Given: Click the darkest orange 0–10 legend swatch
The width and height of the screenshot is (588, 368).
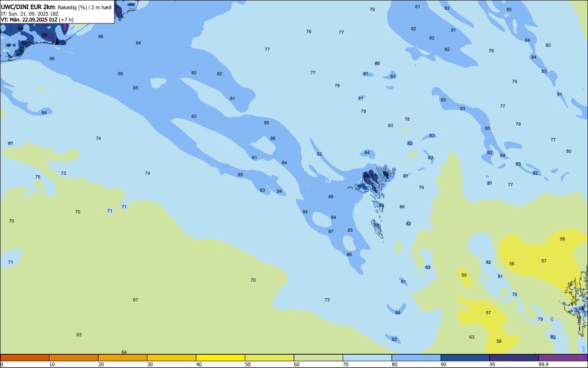Looking at the screenshot, I should [25, 357].
